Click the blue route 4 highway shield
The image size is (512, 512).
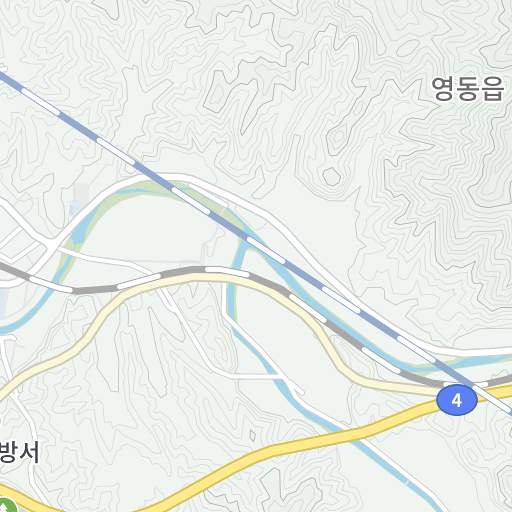click(457, 400)
